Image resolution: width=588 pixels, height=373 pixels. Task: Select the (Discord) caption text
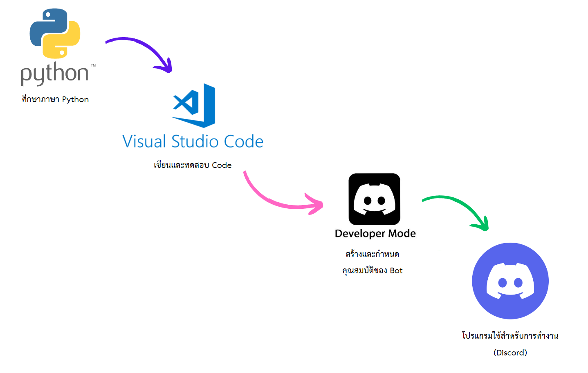coord(510,352)
